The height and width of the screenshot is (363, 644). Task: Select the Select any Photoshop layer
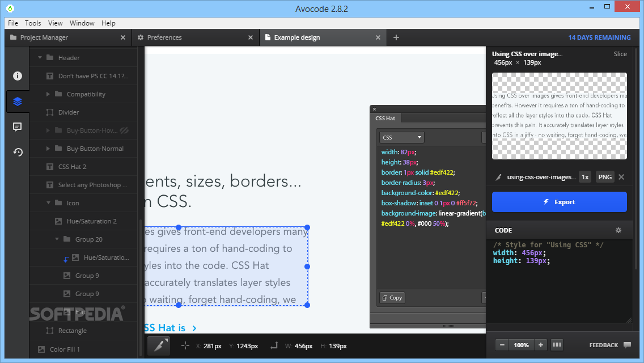[x=83, y=185]
